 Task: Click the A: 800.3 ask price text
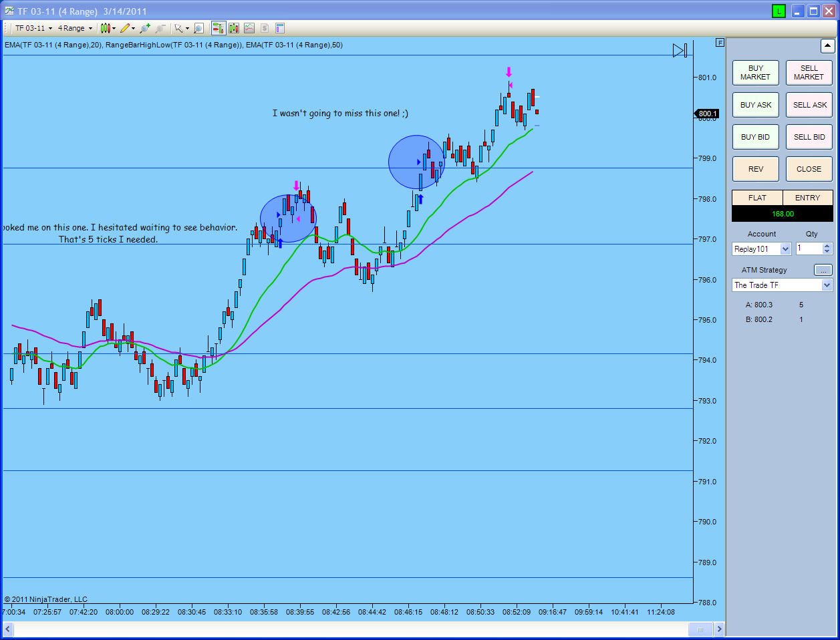coord(759,305)
